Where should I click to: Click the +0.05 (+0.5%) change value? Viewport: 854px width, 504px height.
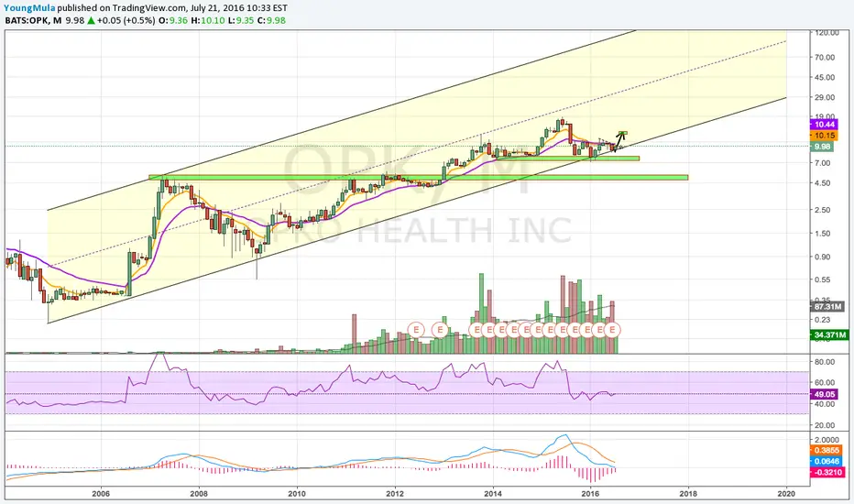[x=126, y=21]
